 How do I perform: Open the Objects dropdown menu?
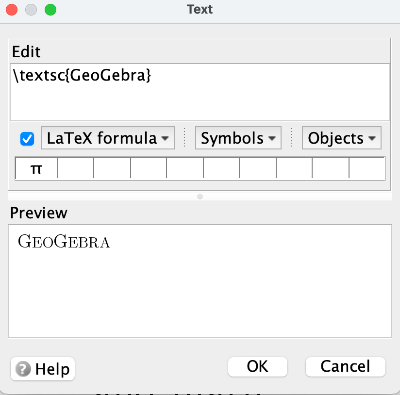point(341,138)
